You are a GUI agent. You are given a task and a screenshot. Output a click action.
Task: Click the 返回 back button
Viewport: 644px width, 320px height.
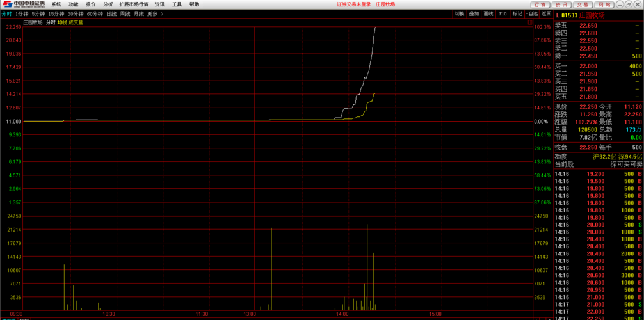(546, 14)
